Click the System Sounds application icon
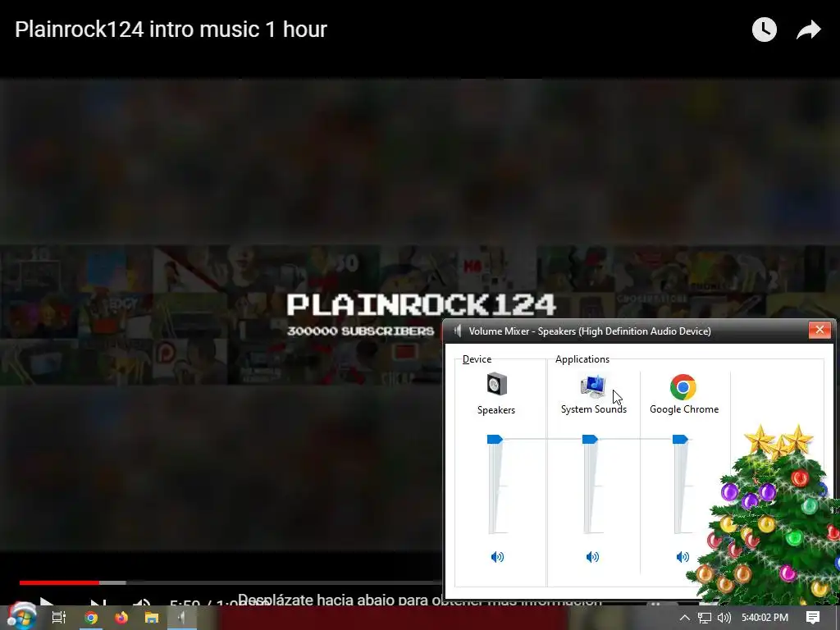 (593, 386)
